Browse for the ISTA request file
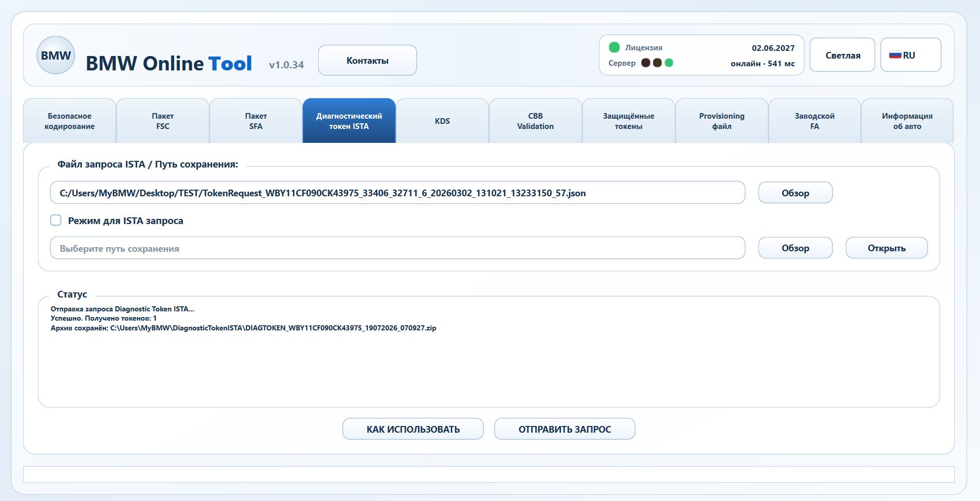The image size is (980, 501). (795, 193)
